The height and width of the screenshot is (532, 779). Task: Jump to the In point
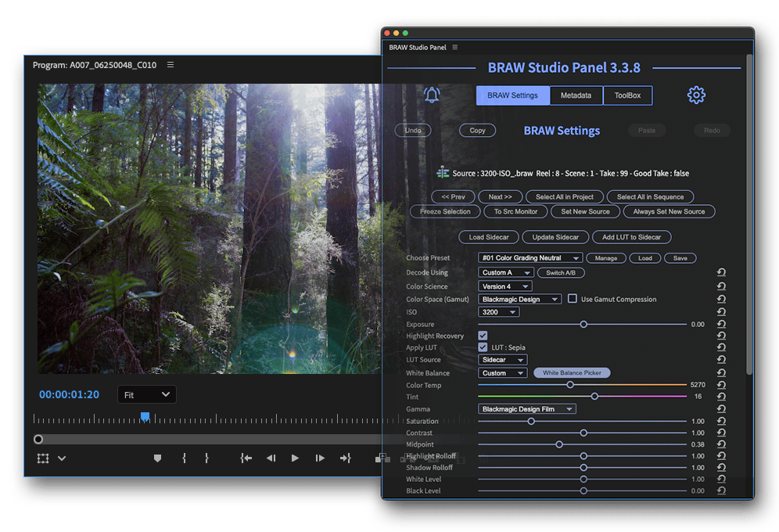point(246,458)
